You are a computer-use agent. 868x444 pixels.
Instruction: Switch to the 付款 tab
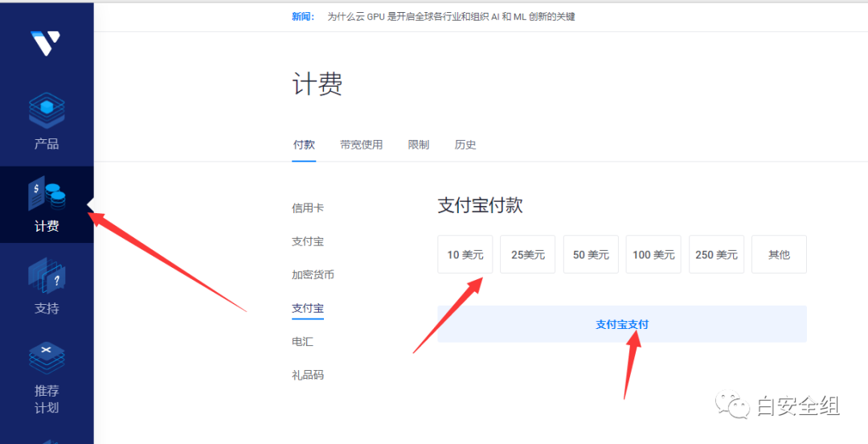pos(303,146)
